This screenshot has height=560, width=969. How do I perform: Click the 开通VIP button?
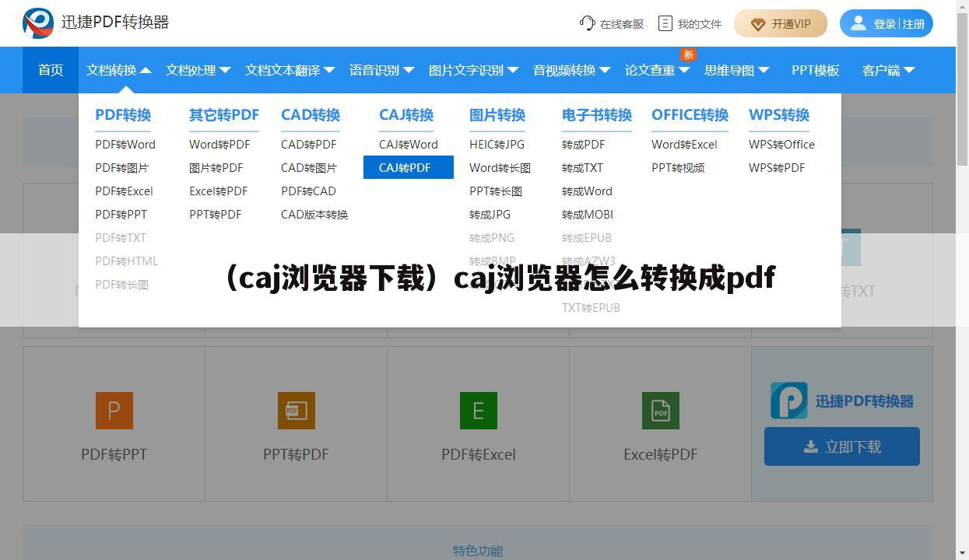(x=781, y=23)
